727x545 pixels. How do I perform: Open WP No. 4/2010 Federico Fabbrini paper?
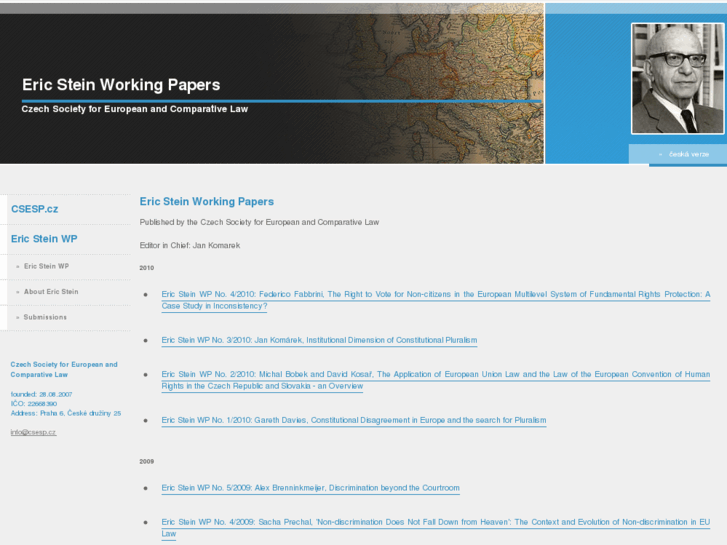[436, 300]
